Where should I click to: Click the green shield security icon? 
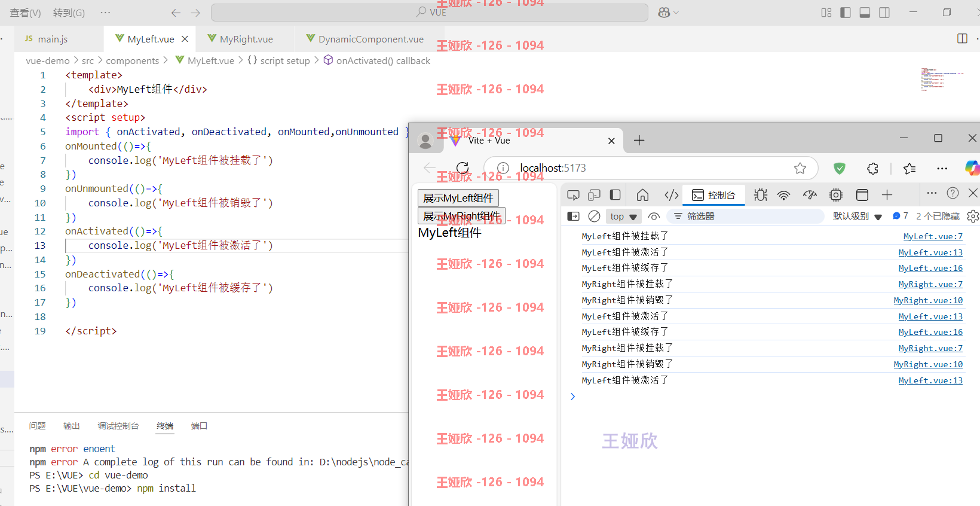point(840,168)
